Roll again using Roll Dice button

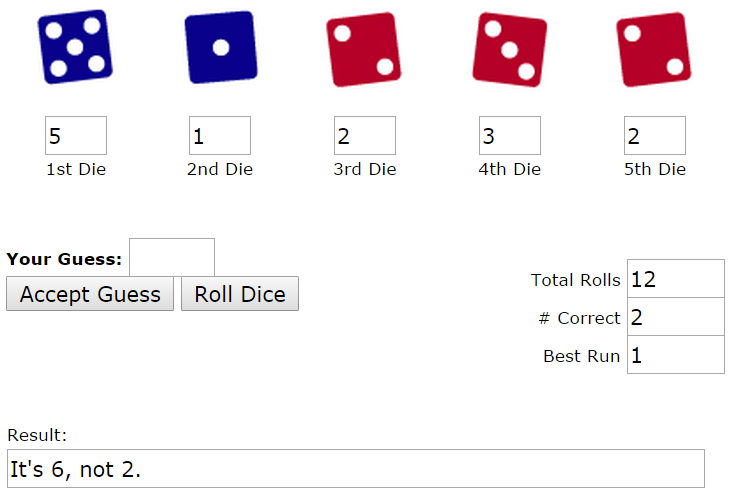point(240,294)
